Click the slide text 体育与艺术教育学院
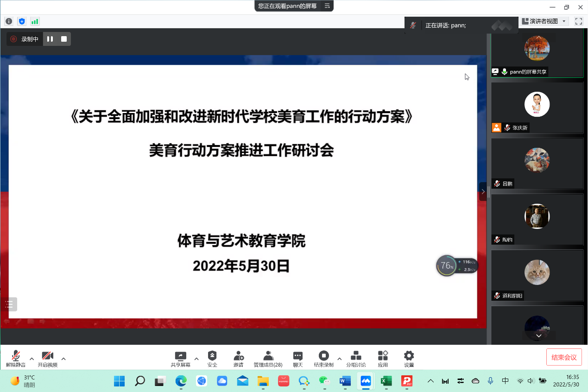Screen dimensions: 588x392 tap(241, 241)
